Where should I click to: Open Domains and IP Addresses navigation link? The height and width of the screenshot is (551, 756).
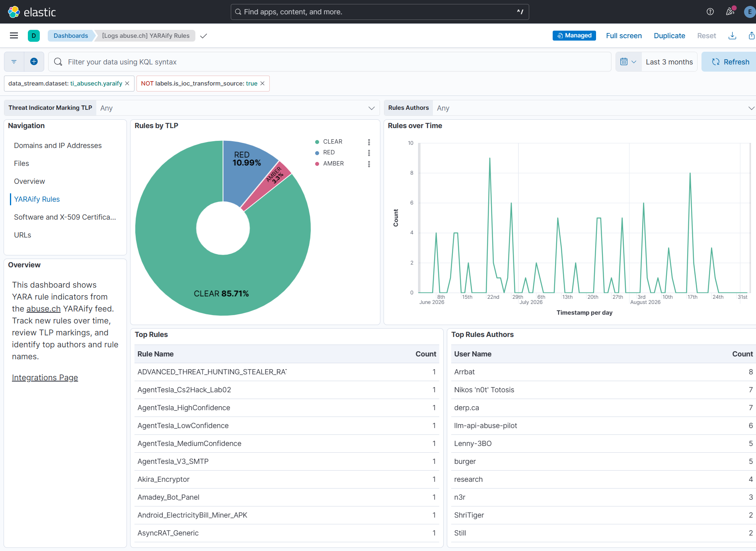tap(58, 146)
